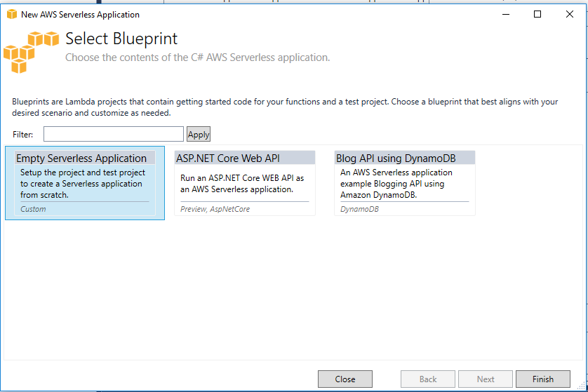Apply the blueprint filter
The width and height of the screenshot is (588, 392).
pos(199,134)
